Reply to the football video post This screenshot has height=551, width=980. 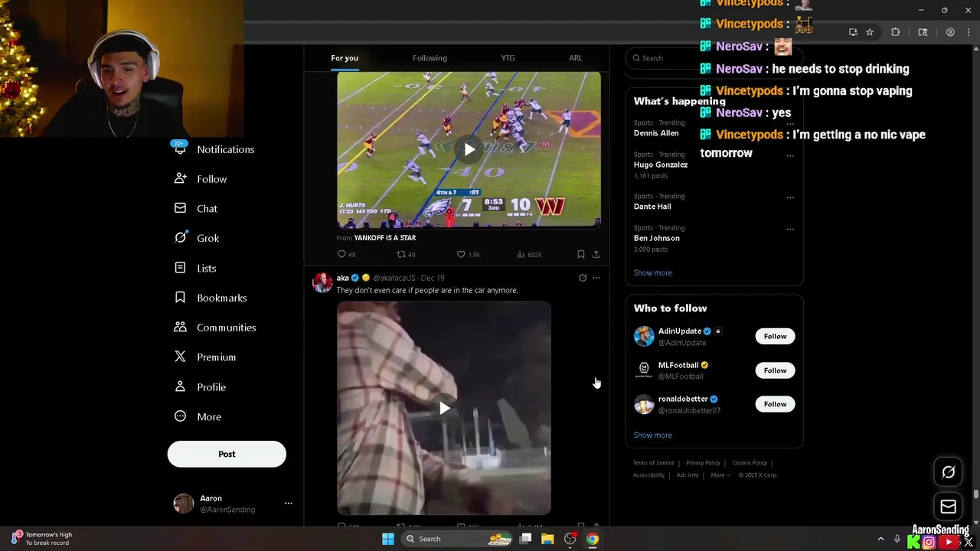[347, 255]
